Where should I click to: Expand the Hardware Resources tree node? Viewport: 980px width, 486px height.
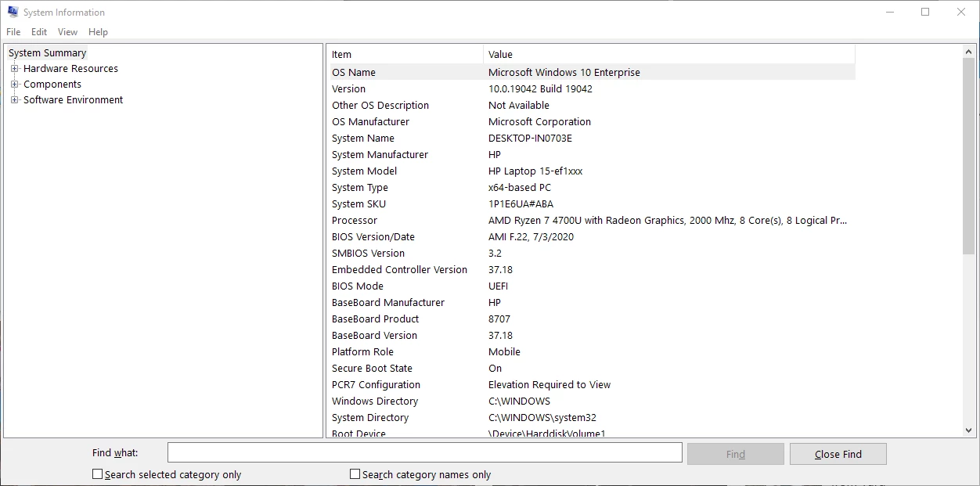(x=14, y=69)
